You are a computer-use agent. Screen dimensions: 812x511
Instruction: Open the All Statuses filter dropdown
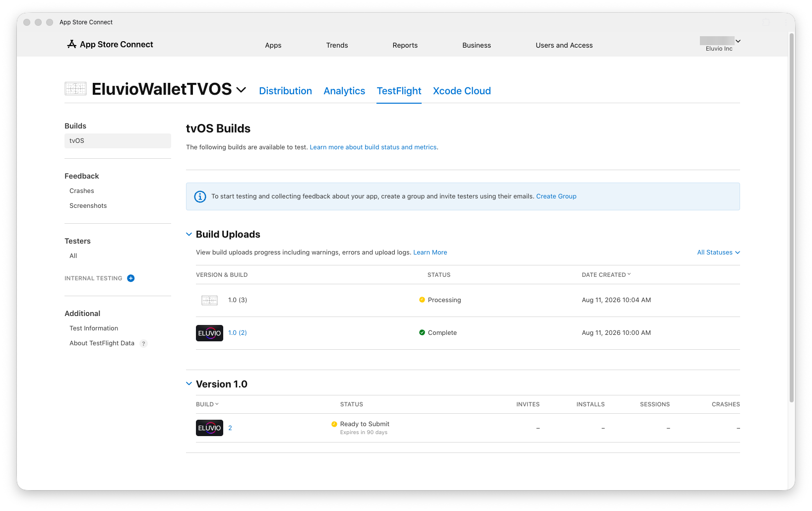(x=718, y=253)
